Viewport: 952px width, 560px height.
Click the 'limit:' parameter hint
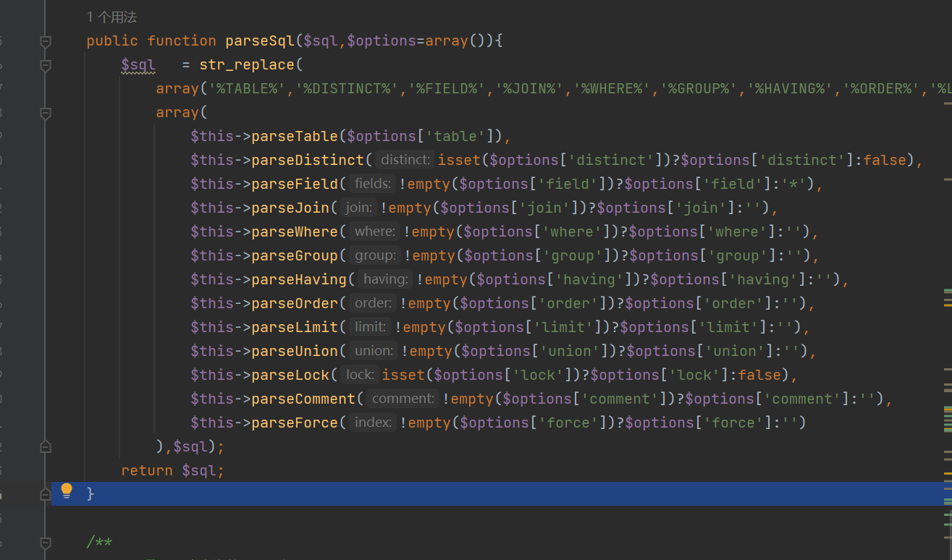[x=370, y=327]
